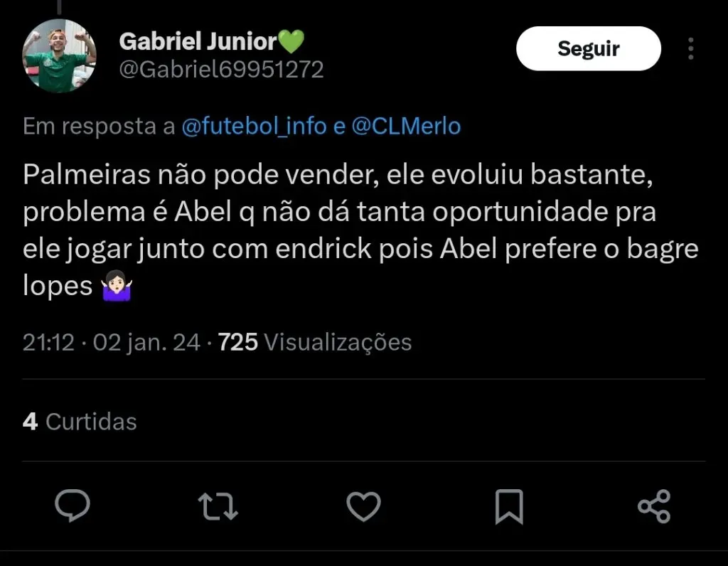Viewport: 728px width, 566px height.
Task: Show the 4 Curtidas list
Action: click(x=80, y=422)
